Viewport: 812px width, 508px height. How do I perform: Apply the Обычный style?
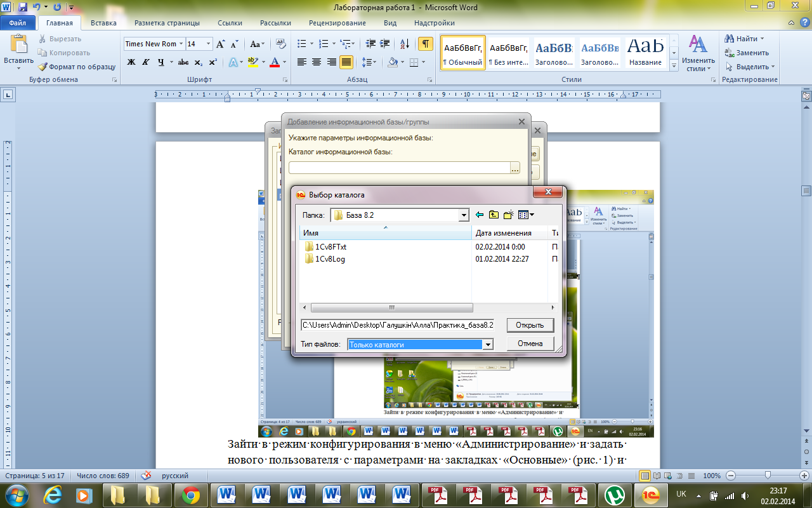click(x=463, y=53)
